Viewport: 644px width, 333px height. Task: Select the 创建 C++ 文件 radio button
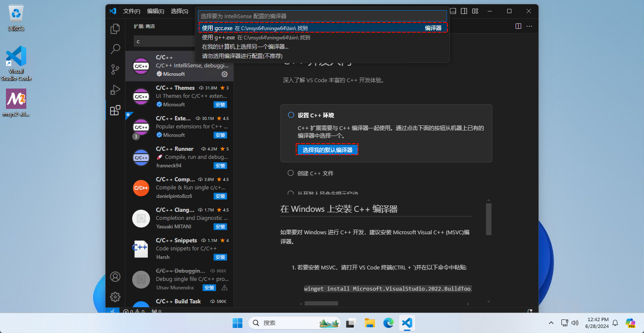291,173
